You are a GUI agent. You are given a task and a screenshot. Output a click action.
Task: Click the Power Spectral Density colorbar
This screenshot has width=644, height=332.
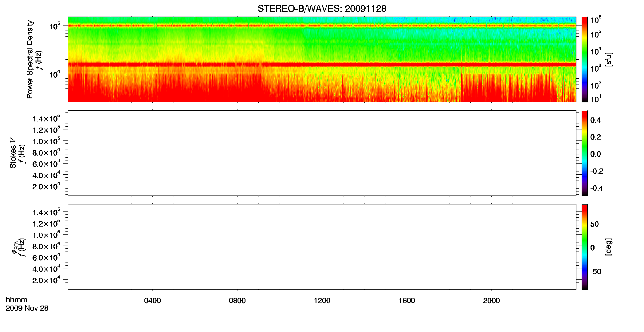[585, 59]
